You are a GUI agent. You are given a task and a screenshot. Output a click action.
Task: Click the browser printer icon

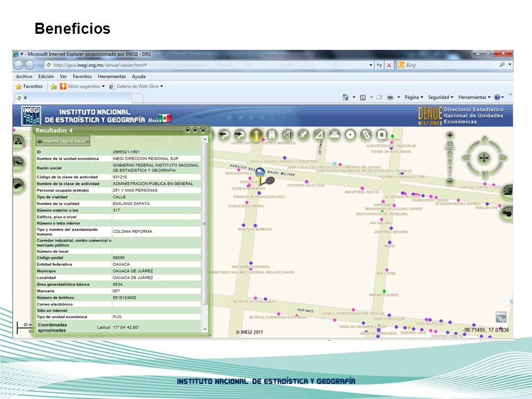tap(390, 98)
